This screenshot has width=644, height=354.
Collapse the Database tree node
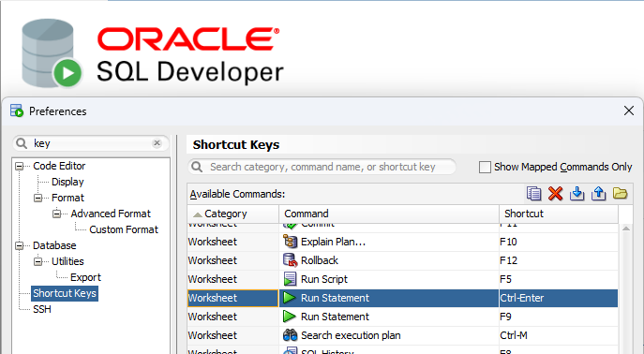(x=19, y=245)
